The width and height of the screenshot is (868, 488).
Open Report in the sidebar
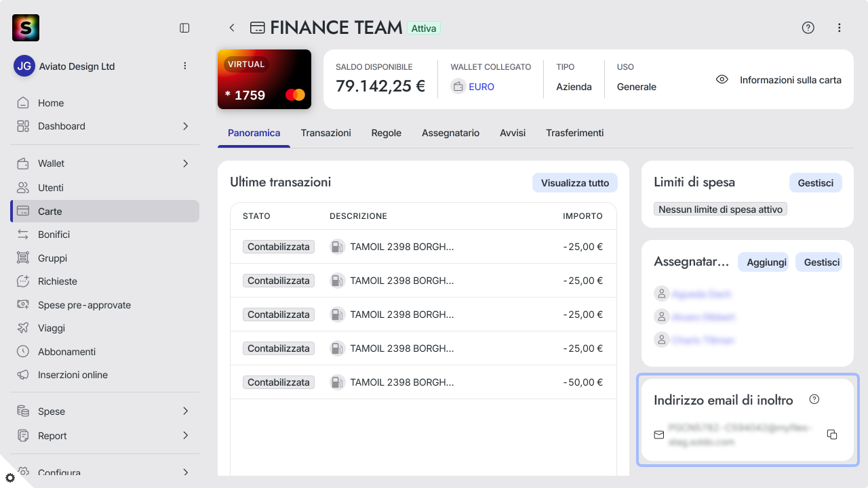point(105,436)
